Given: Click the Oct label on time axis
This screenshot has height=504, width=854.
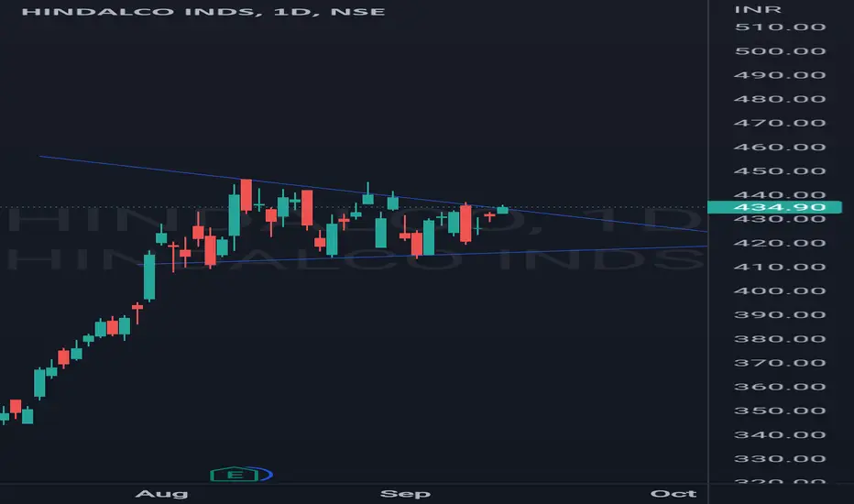Looking at the screenshot, I should 673,494.
